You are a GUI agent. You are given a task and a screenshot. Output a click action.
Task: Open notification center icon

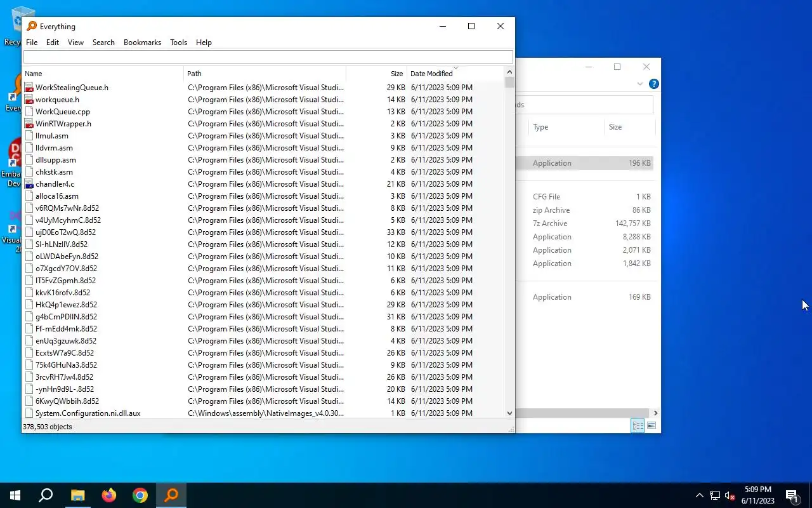pyautogui.click(x=792, y=495)
